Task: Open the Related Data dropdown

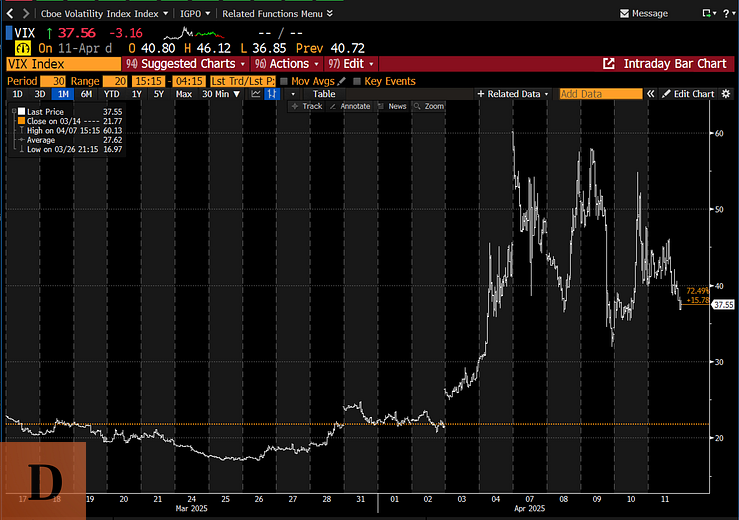Action: coord(513,94)
